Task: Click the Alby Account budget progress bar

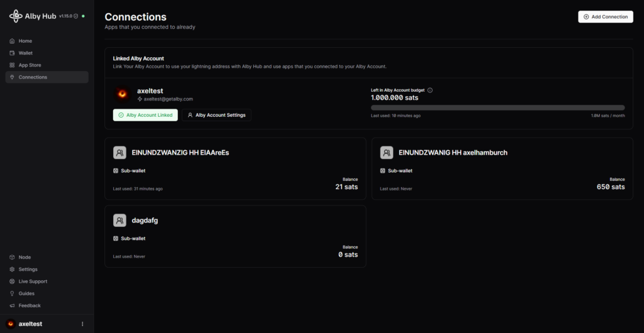Action: (x=497, y=108)
